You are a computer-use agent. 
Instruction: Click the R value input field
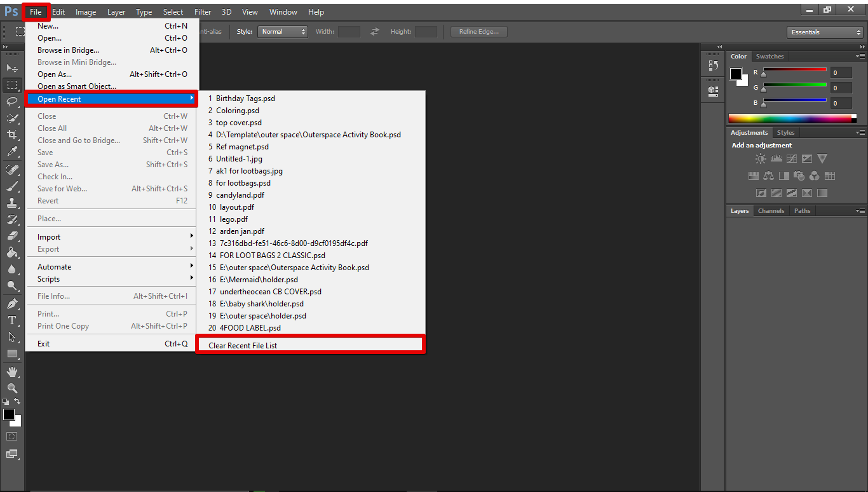pos(841,73)
